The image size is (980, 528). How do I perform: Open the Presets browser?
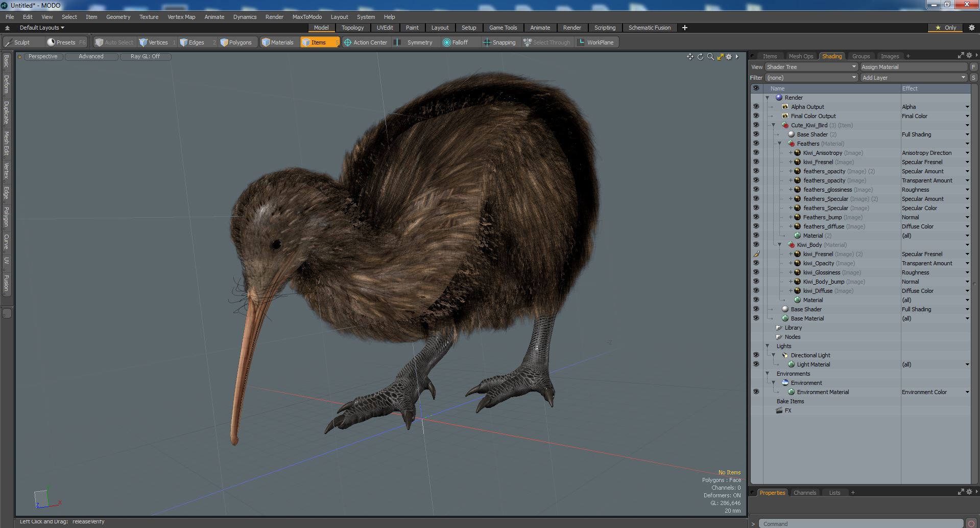[65, 42]
